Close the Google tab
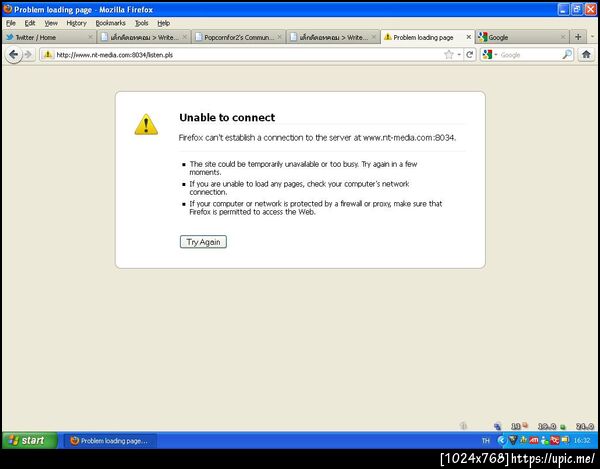Viewport: 600px width, 469px height. pos(563,37)
